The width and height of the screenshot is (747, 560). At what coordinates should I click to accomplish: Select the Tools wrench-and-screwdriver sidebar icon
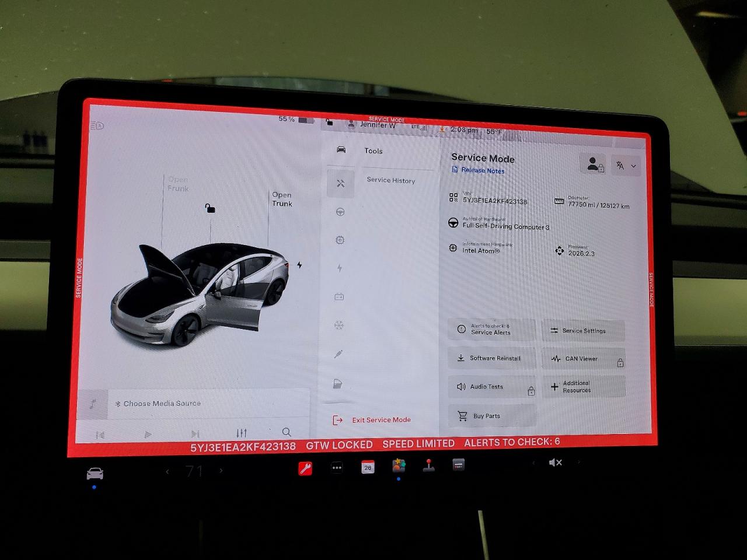point(341,183)
